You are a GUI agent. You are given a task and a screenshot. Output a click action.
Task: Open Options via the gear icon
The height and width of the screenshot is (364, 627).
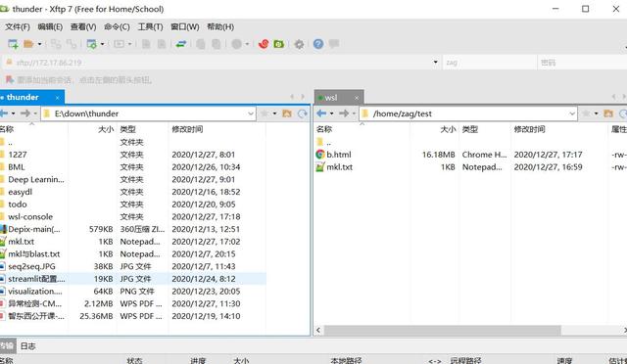(x=299, y=44)
